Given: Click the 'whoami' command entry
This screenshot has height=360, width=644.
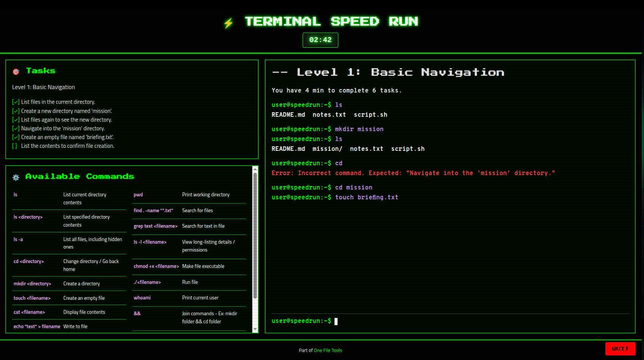Looking at the screenshot, I should (142, 298).
